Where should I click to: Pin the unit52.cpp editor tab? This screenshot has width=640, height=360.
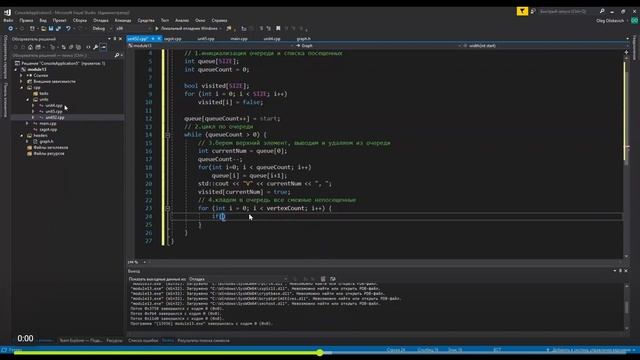(x=153, y=39)
